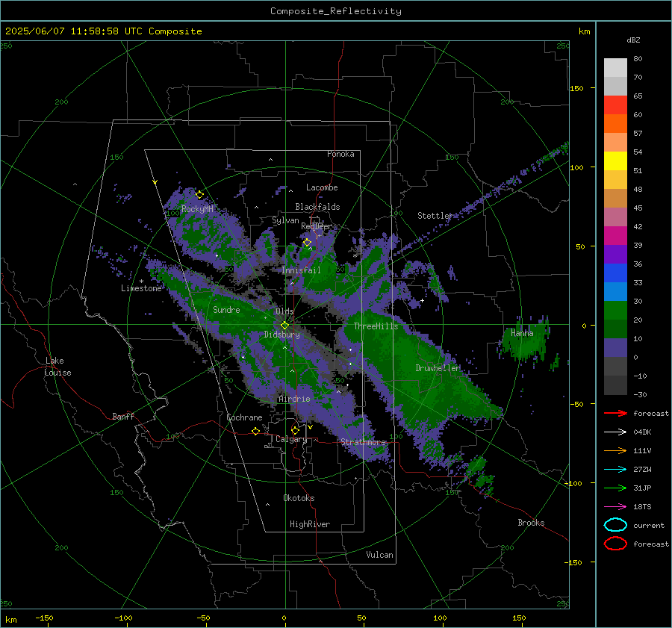The width and height of the screenshot is (672, 628).
Task: Select the yellow diamond marker near RockyMH
Action: pyautogui.click(x=199, y=195)
